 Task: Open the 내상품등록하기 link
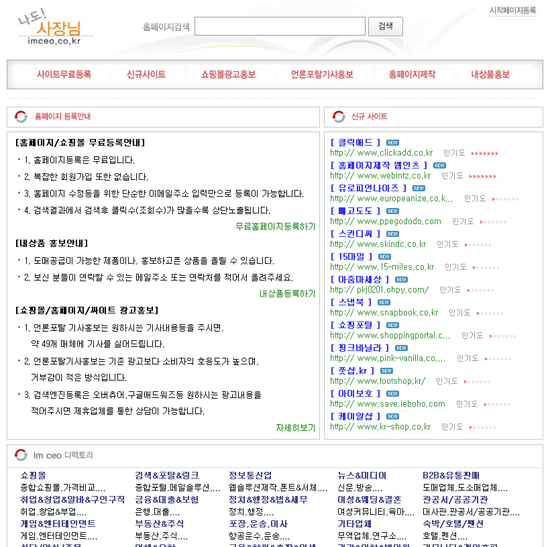click(287, 293)
